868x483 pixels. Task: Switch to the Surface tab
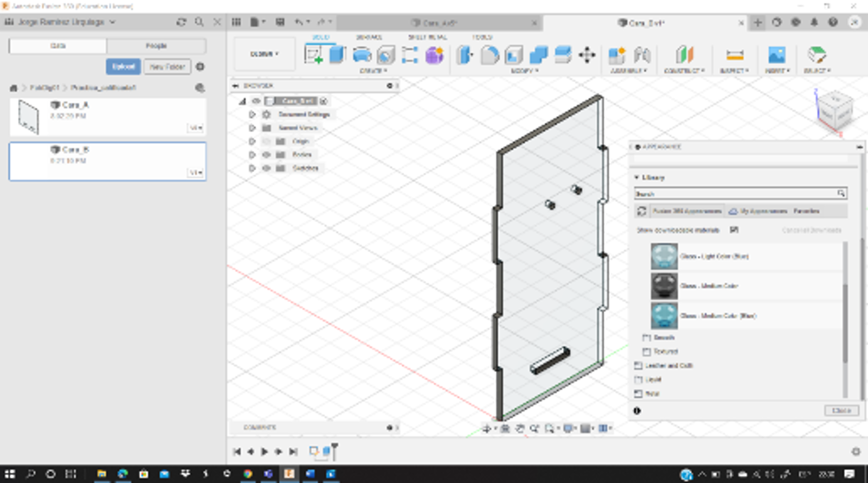click(x=369, y=37)
